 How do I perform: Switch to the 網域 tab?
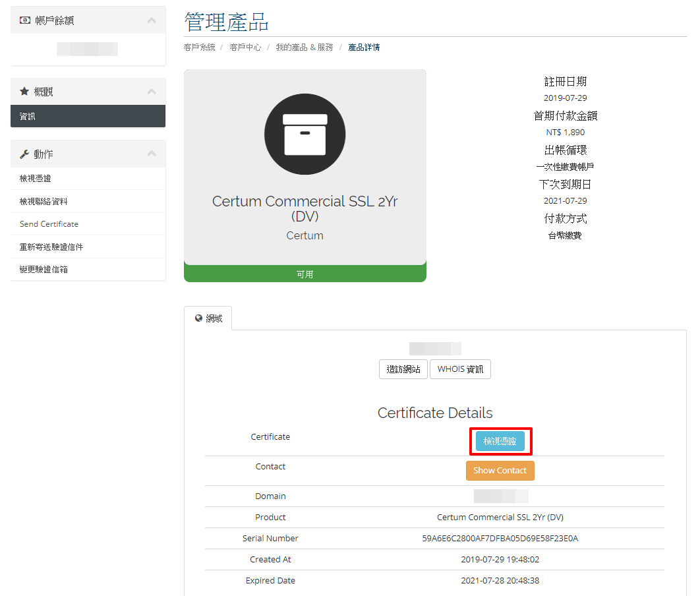pyautogui.click(x=208, y=318)
